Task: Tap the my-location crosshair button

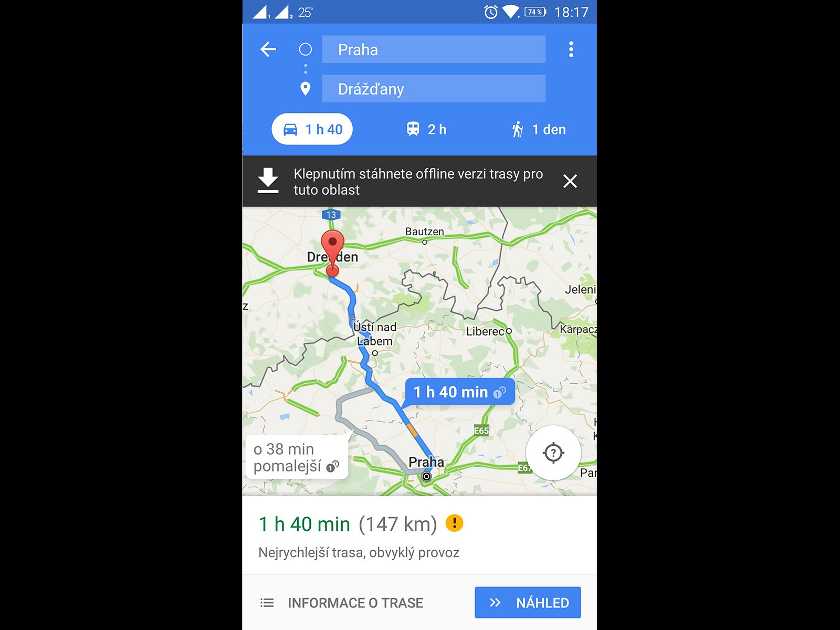Action: pyautogui.click(x=553, y=453)
